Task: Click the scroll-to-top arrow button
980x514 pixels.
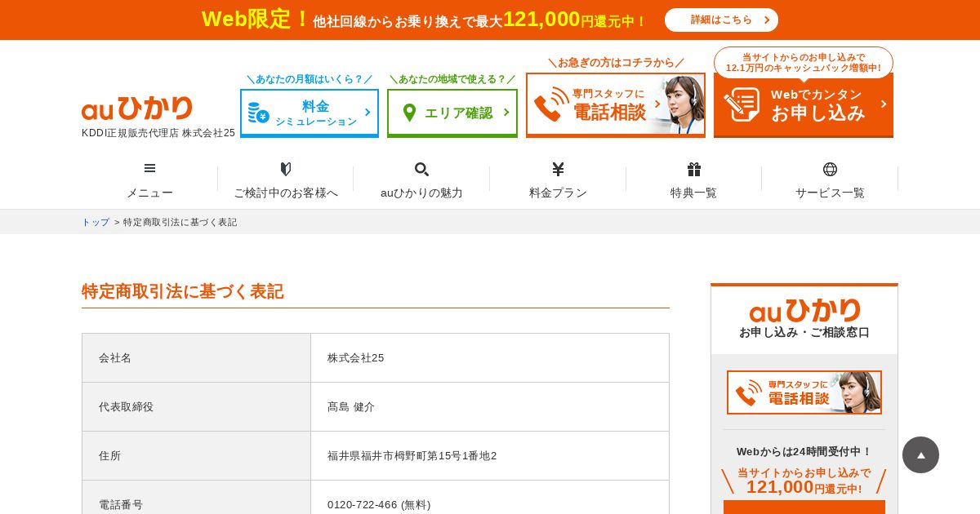Action: point(920,454)
